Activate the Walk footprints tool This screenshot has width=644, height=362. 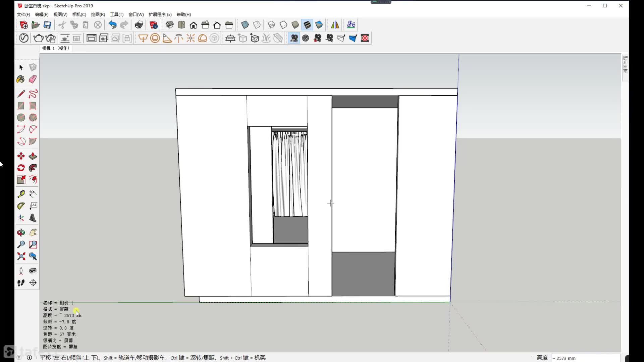[21, 283]
